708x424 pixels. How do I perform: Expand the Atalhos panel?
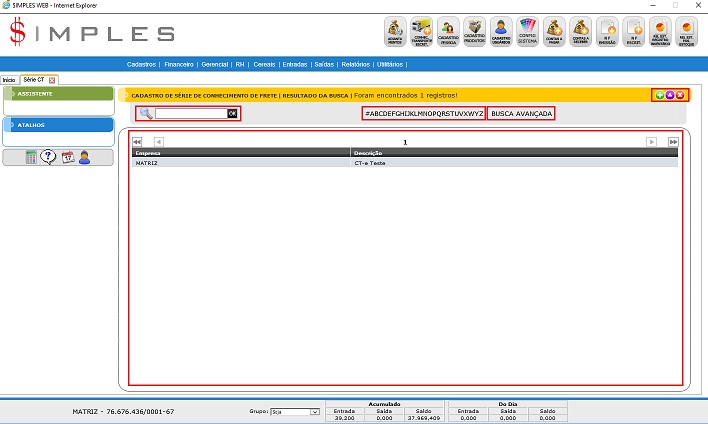coord(58,125)
